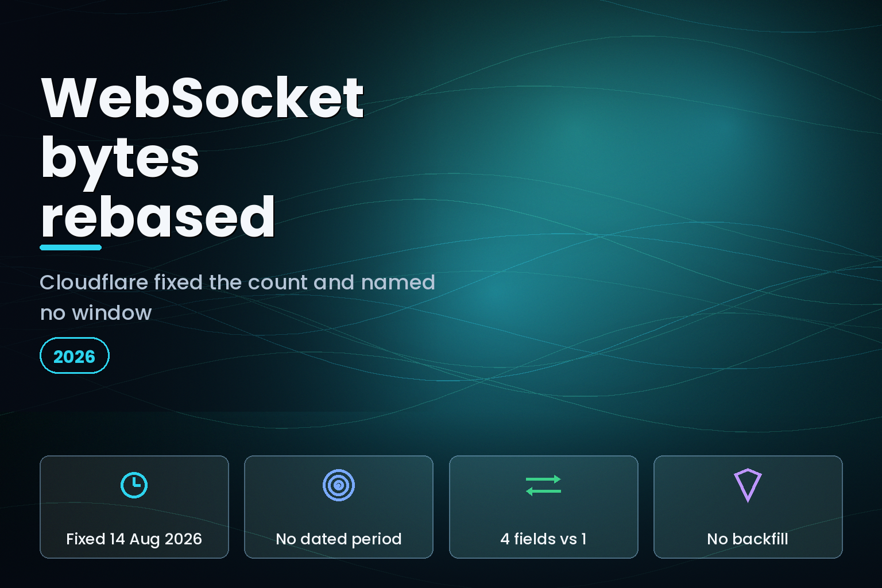Click the WebSocket bytes rebased headline
882x588 pixels.
pos(202,156)
